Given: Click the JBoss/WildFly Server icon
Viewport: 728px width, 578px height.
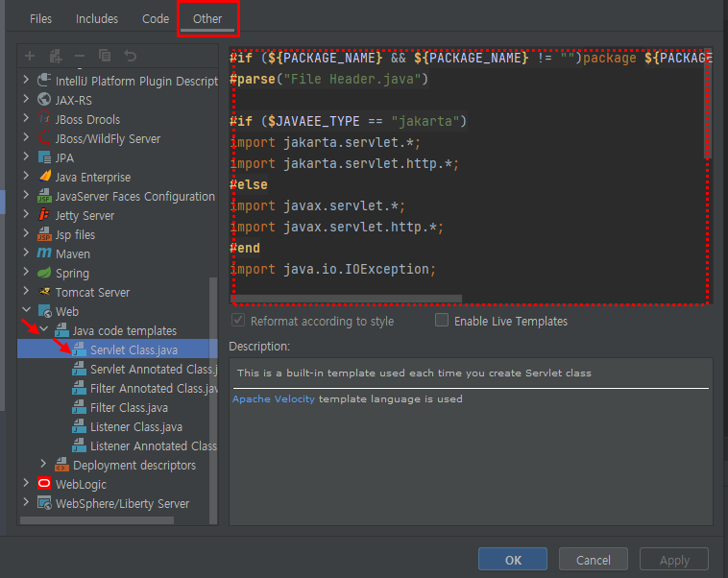Looking at the screenshot, I should [44, 138].
